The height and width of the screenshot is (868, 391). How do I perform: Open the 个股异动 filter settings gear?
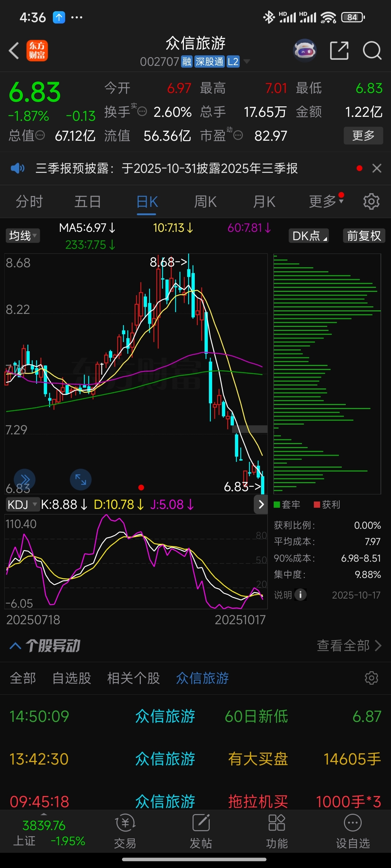[x=371, y=678]
